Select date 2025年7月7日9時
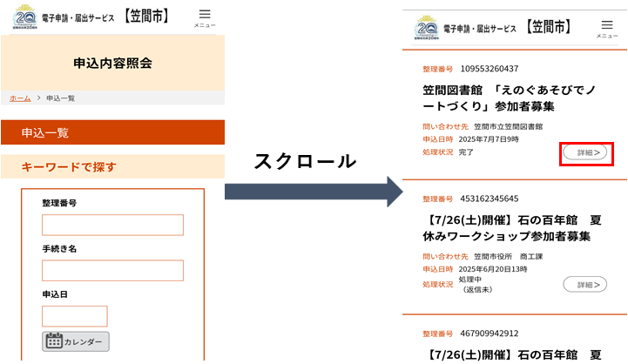The image size is (628, 364). [x=489, y=139]
